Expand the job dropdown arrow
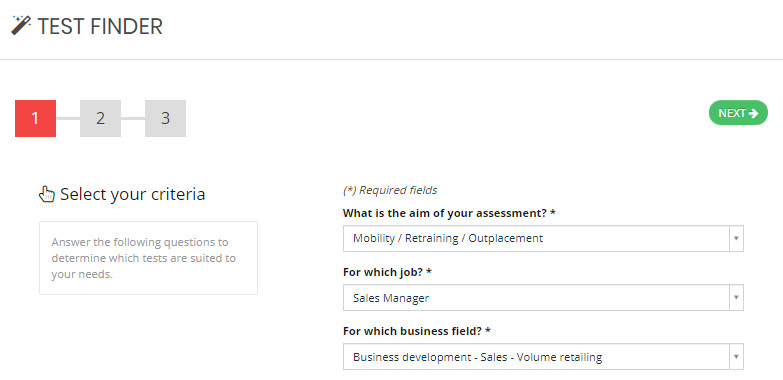 point(736,298)
